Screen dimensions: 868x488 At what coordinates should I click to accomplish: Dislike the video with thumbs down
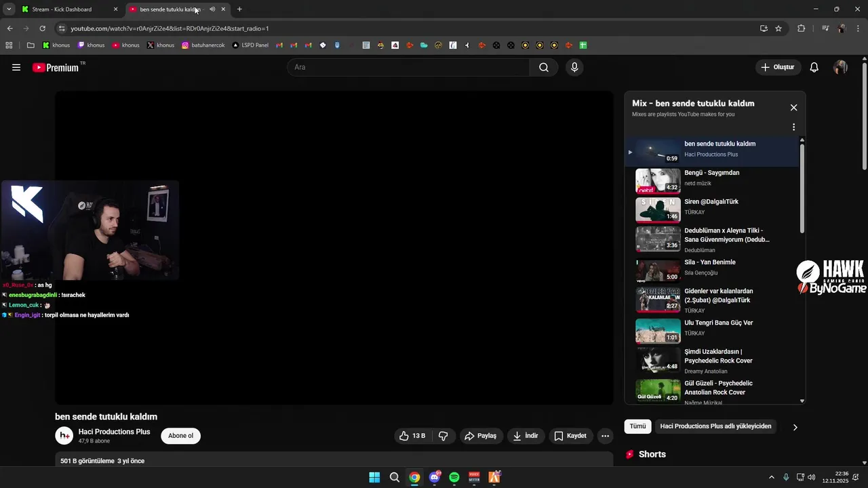(443, 436)
